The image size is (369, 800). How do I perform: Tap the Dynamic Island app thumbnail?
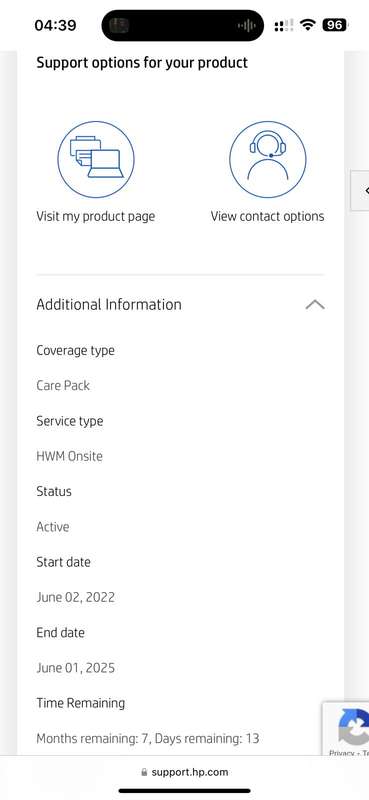coord(120,26)
